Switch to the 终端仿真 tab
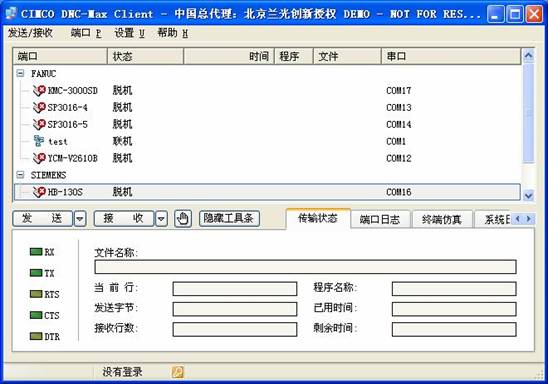Image resolution: width=548 pixels, height=384 pixels. tap(442, 219)
